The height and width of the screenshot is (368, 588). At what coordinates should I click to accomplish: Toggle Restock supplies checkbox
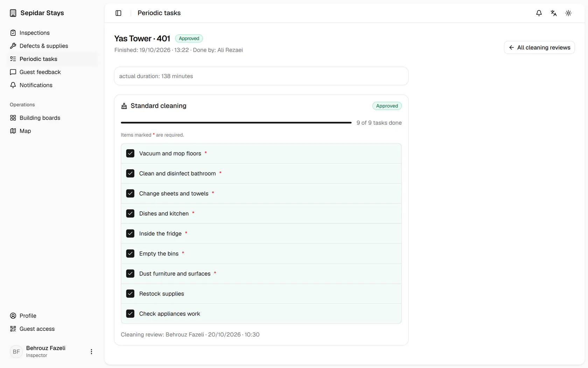130,294
